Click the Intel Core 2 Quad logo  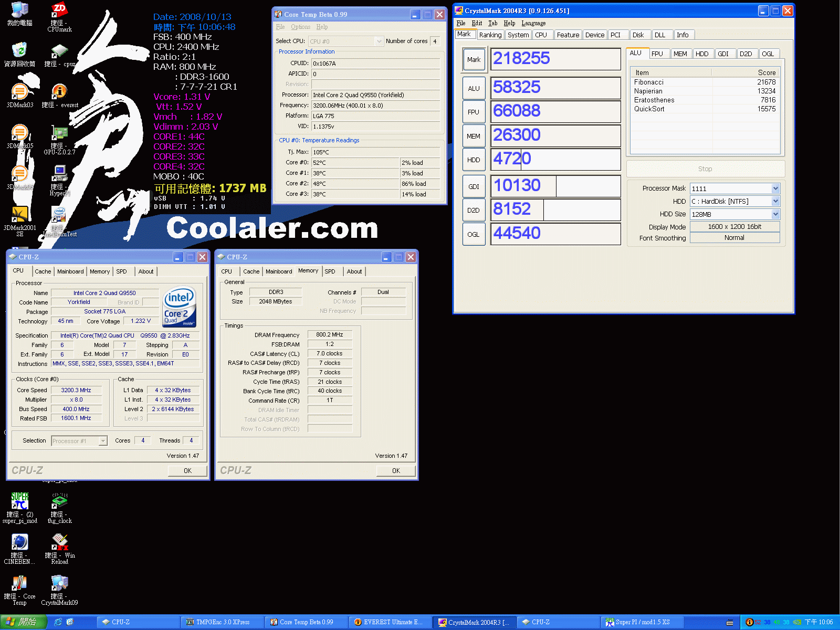tap(179, 307)
